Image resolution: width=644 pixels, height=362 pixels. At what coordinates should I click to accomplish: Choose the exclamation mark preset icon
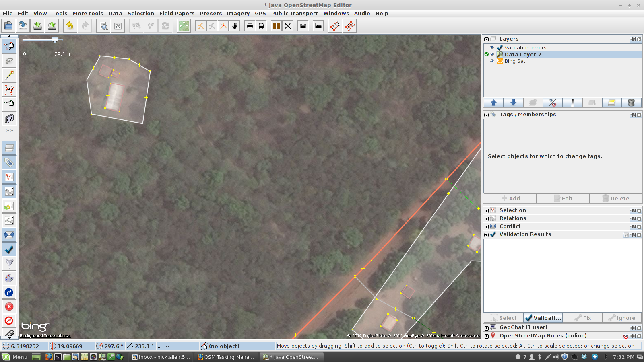(277, 26)
